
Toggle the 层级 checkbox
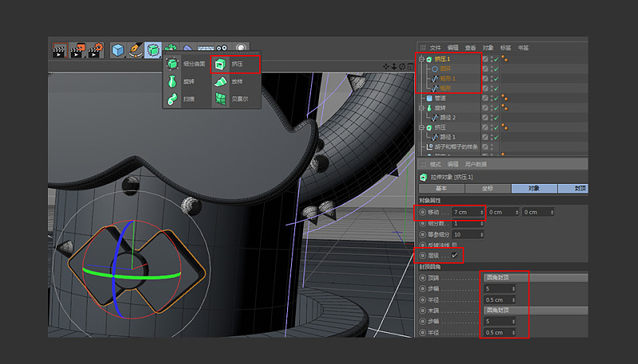click(x=455, y=256)
